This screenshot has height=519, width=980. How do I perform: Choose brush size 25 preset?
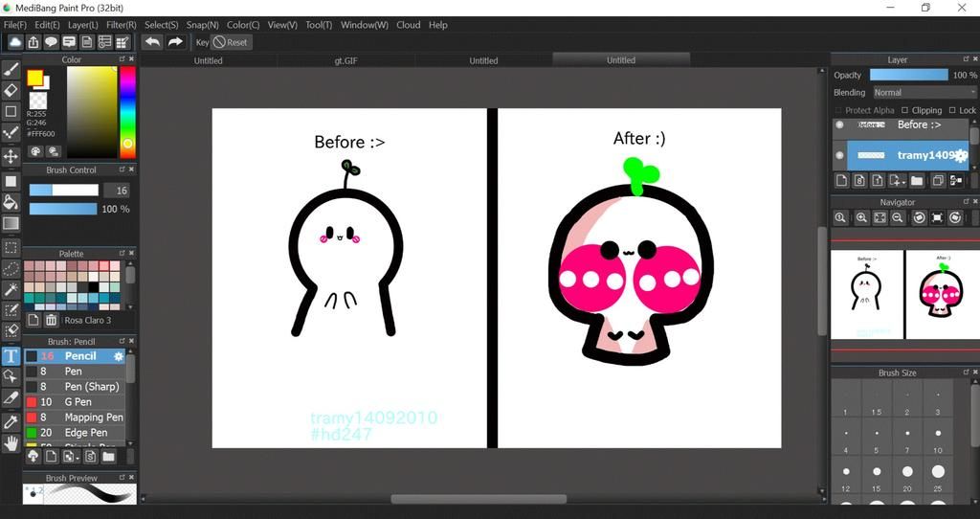click(938, 471)
